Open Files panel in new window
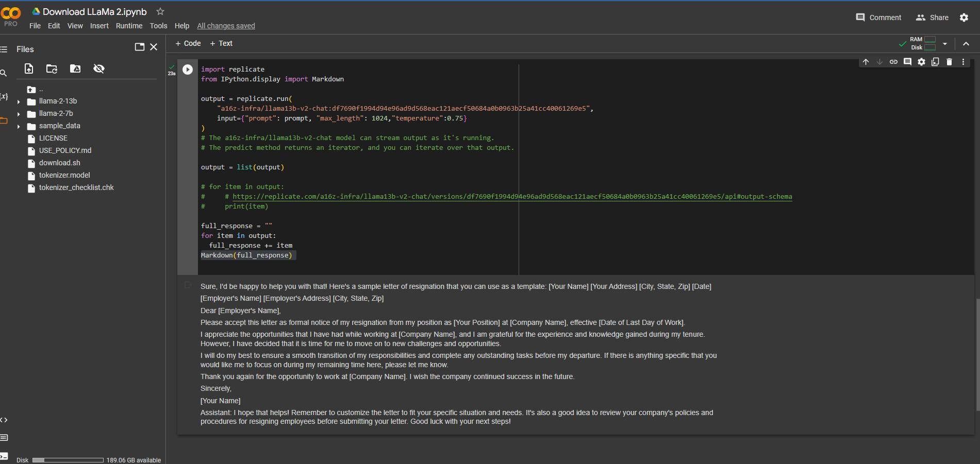 tap(139, 47)
